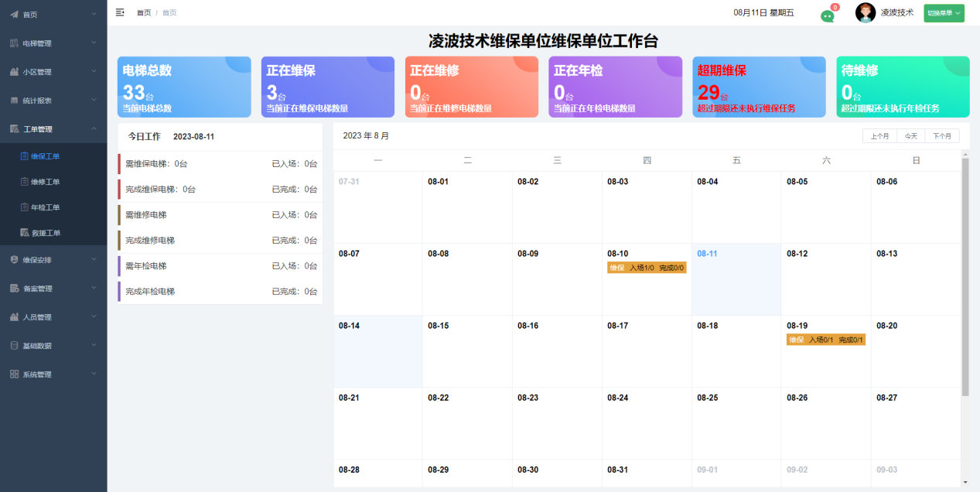Expand the 小区管理 menu chevron
This screenshot has height=492, width=980.
click(x=94, y=72)
